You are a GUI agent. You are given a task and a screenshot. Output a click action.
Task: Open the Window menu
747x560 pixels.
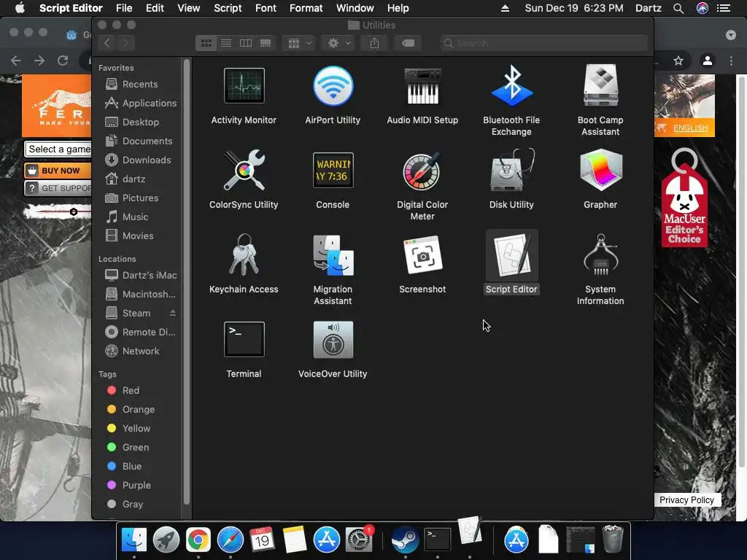tap(355, 8)
